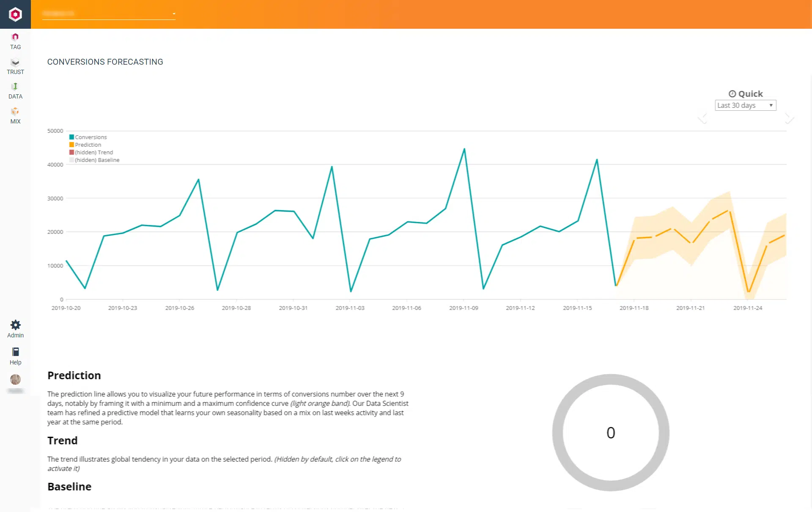Viewport: 812px width, 512px height.
Task: Show the hidden Trend series
Action: [93, 153]
